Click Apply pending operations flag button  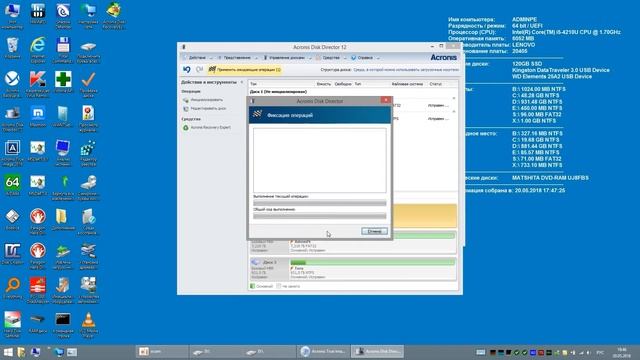(245, 70)
